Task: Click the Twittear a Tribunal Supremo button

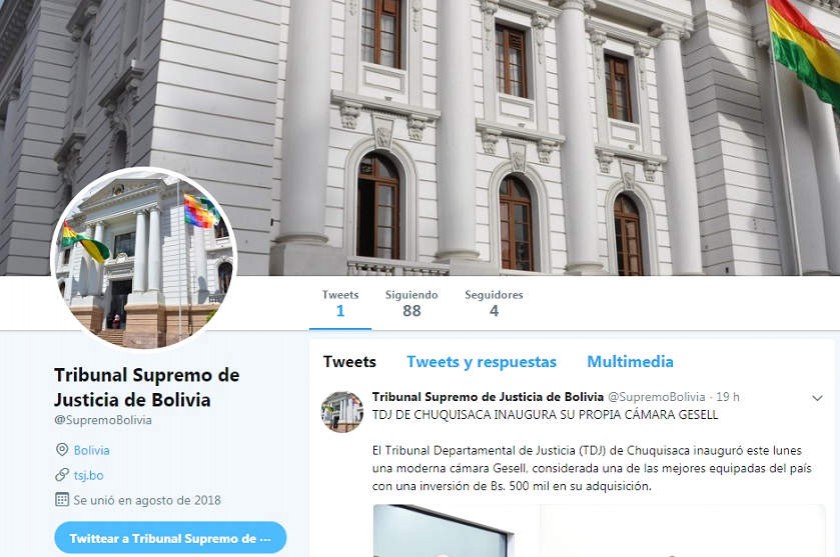Action: 170,538
